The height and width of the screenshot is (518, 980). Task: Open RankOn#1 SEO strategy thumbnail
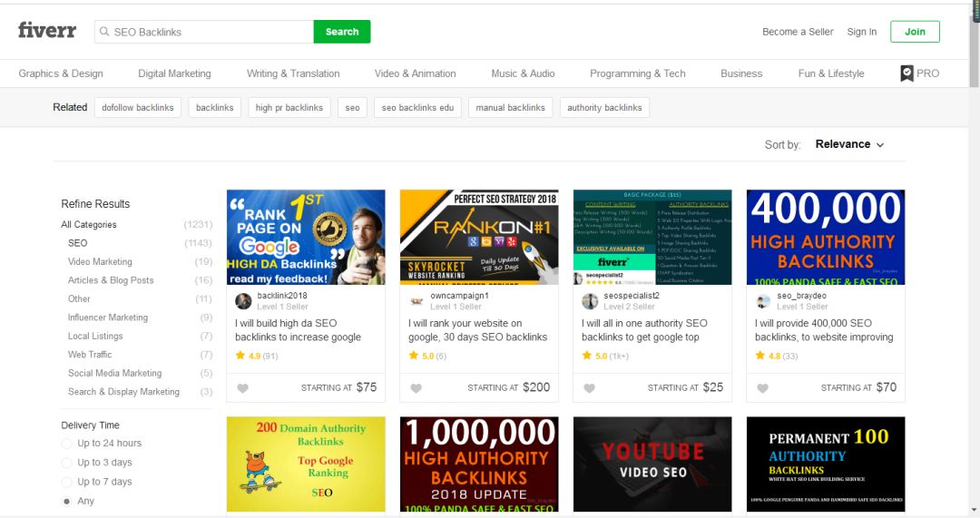pyautogui.click(x=479, y=238)
